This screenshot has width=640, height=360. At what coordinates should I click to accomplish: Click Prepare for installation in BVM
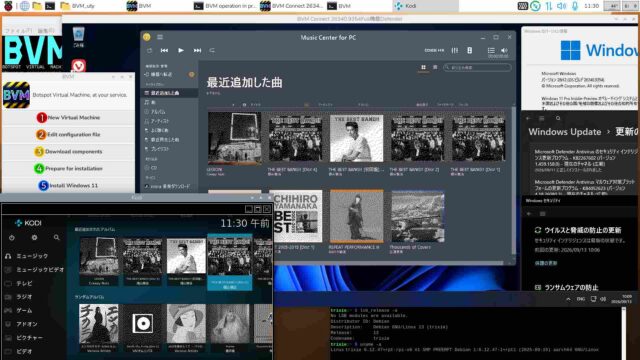pyautogui.click(x=69, y=168)
